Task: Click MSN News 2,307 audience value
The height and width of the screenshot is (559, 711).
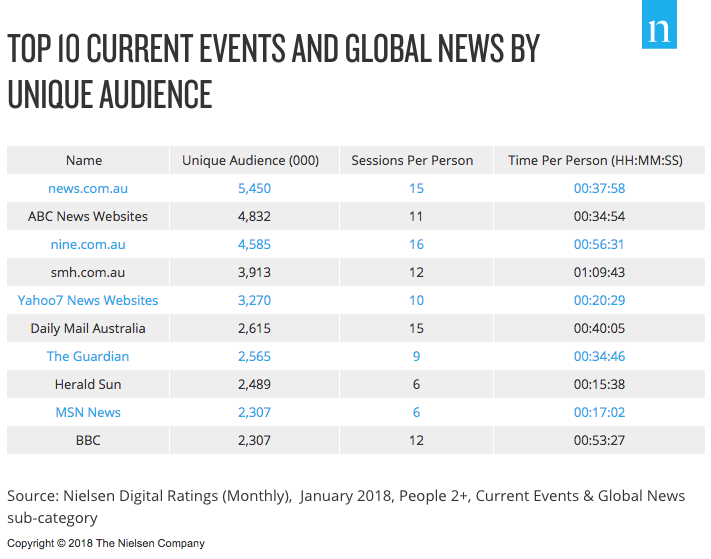Action: pyautogui.click(x=254, y=413)
